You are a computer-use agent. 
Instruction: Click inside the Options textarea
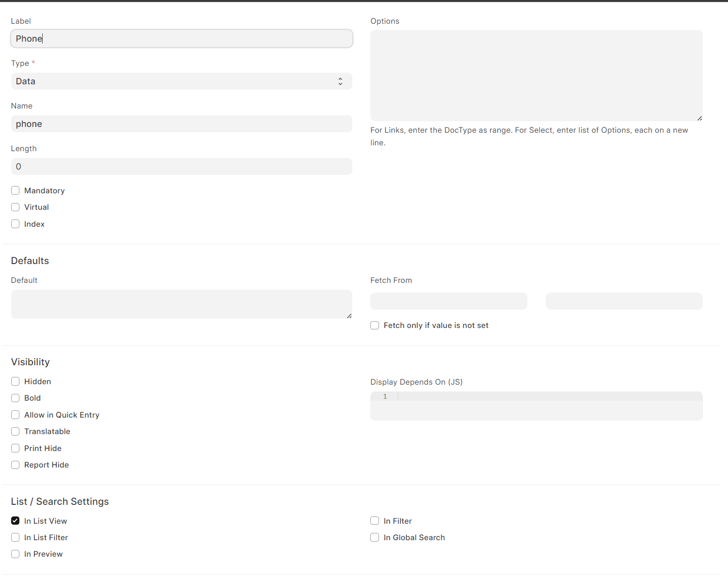[536, 75]
